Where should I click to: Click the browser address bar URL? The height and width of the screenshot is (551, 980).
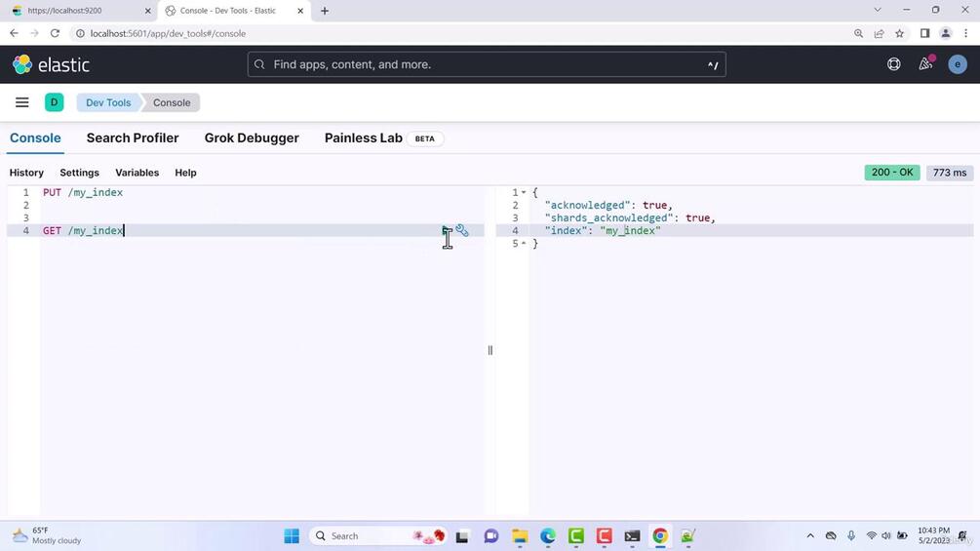point(168,34)
